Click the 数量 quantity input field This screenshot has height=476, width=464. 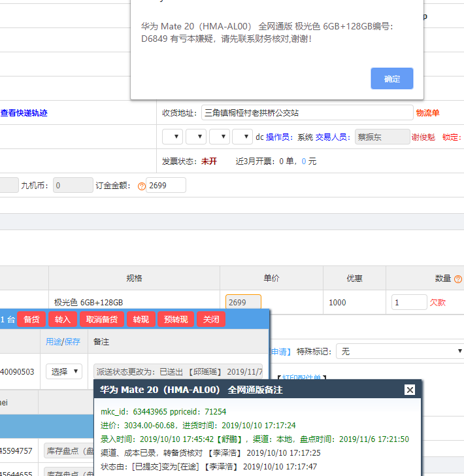pos(409,302)
